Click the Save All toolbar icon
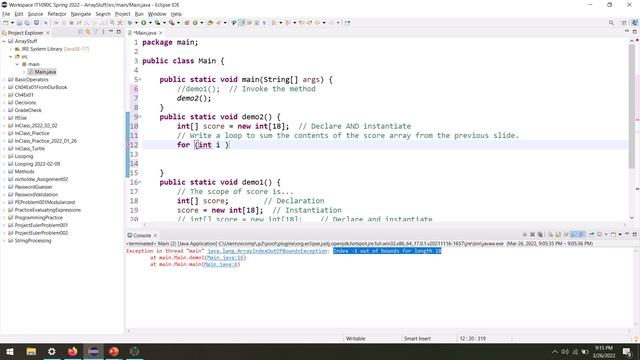The width and height of the screenshot is (640, 360). pos(27,23)
